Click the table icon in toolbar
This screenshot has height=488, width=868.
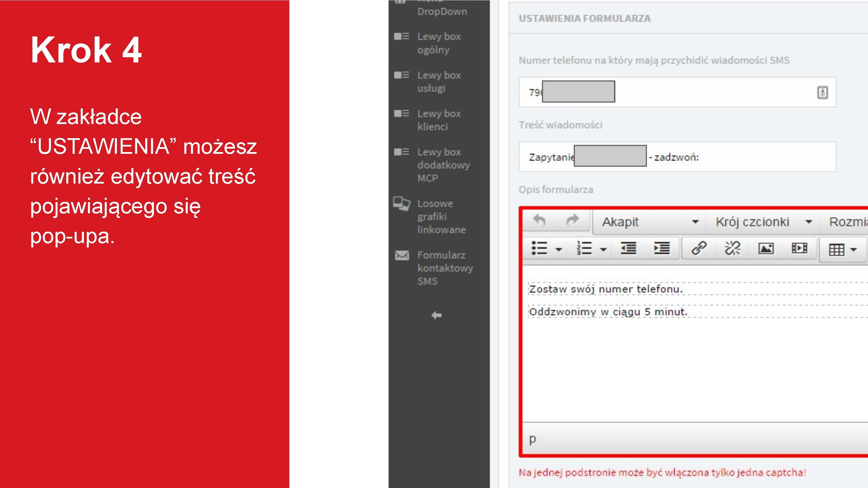pos(836,250)
